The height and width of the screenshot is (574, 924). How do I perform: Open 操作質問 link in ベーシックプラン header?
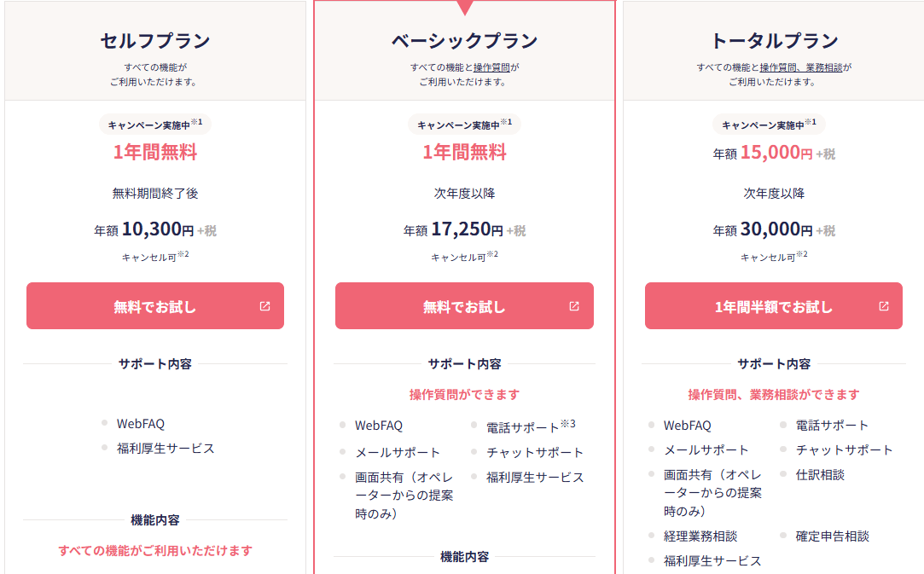[493, 67]
